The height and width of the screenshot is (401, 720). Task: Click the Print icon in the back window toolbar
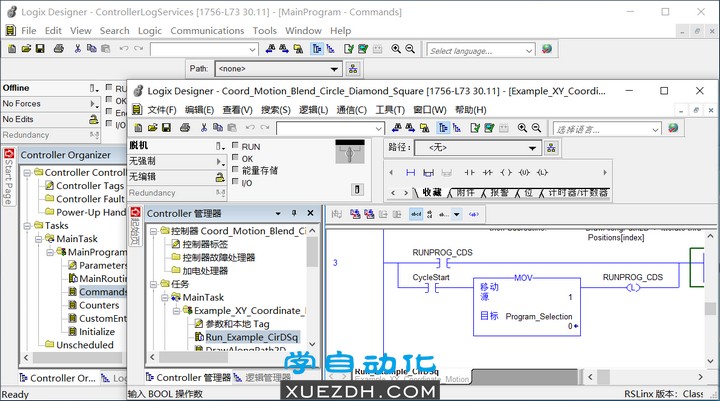59,49
